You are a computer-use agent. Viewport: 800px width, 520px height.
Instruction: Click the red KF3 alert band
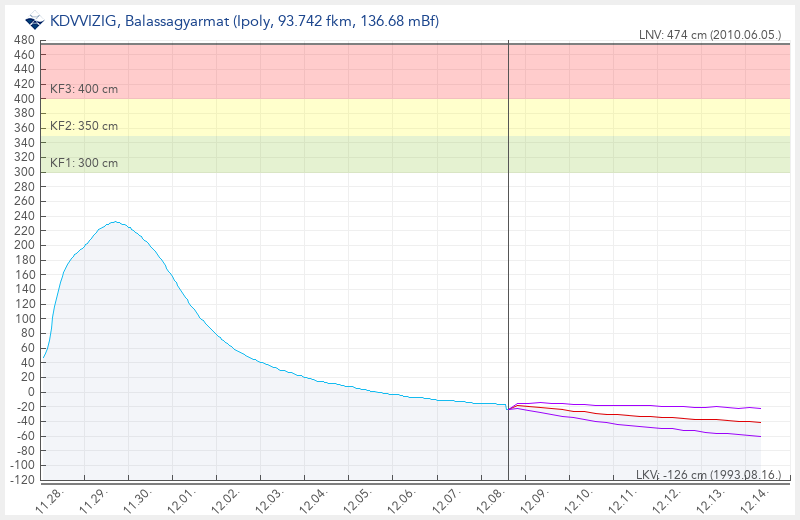click(300, 70)
